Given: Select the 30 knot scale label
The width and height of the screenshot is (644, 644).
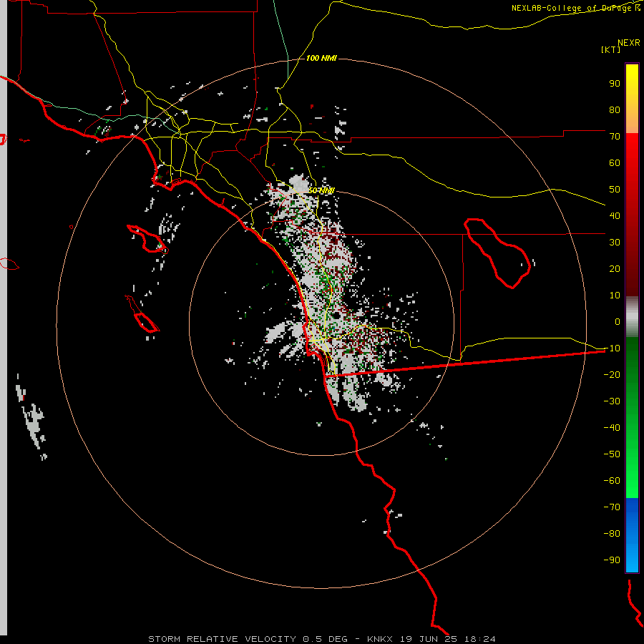Looking at the screenshot, I should coord(615,243).
